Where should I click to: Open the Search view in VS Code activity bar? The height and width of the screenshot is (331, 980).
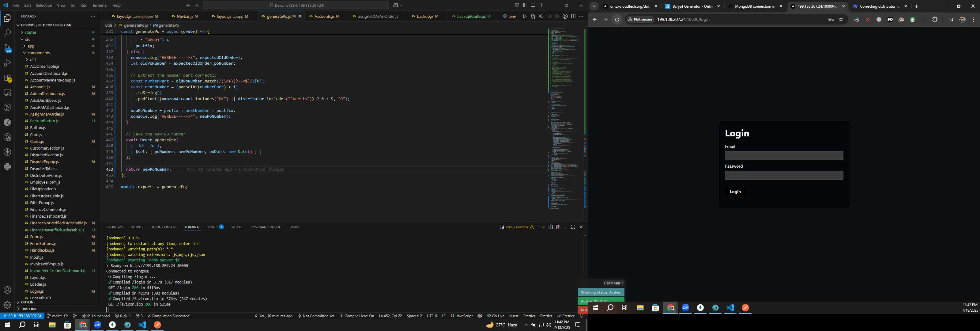coord(7,33)
